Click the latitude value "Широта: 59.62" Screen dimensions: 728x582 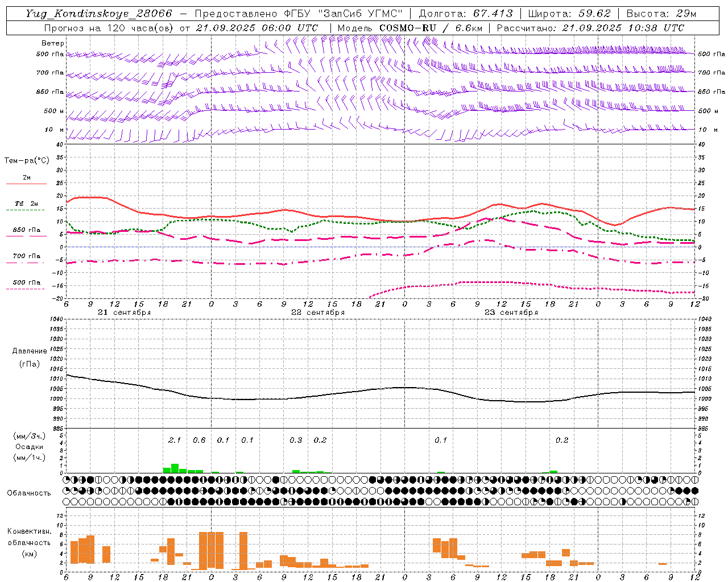pyautogui.click(x=569, y=14)
